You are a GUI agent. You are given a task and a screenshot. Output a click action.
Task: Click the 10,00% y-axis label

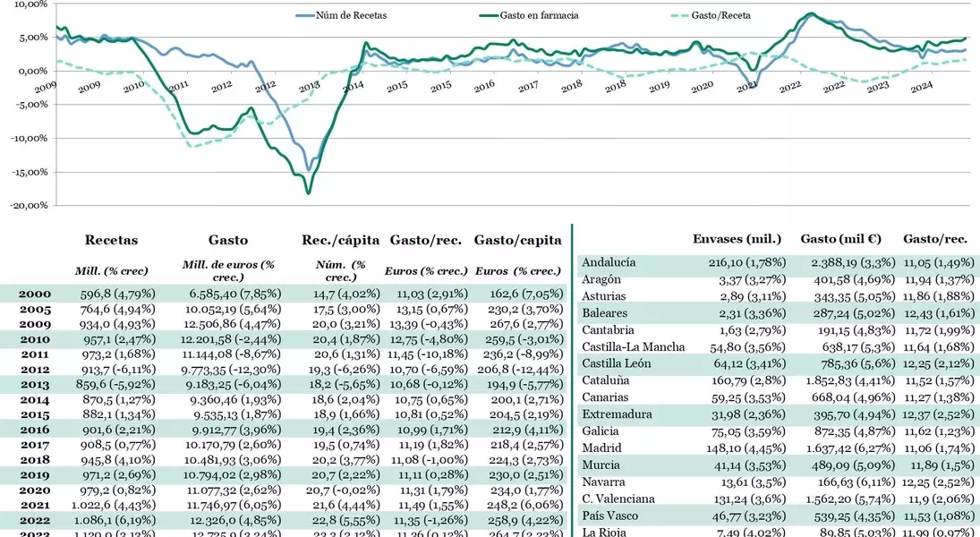pyautogui.click(x=26, y=4)
